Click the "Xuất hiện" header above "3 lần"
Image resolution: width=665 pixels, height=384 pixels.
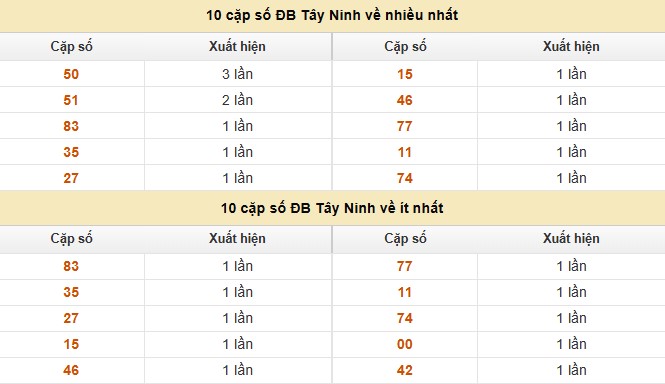tap(237, 46)
